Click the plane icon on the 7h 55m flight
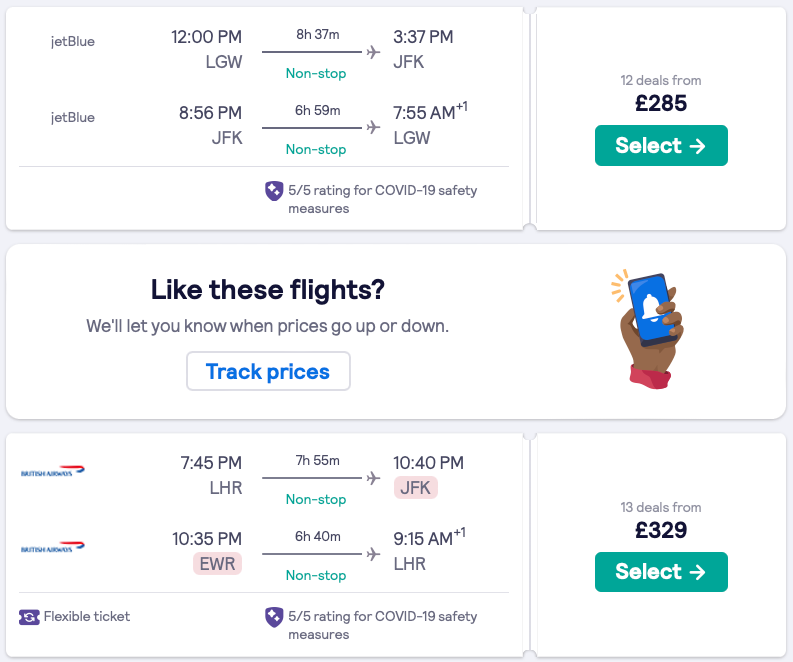793x662 pixels. 374,478
